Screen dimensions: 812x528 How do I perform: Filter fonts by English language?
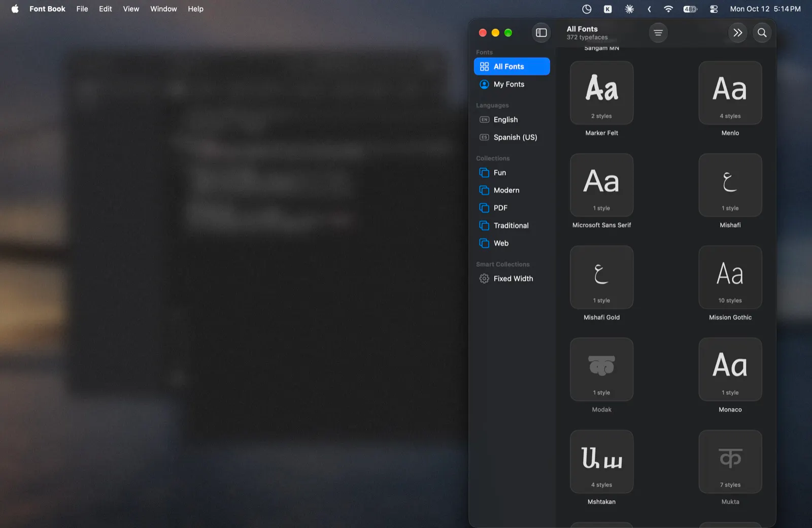(x=512, y=120)
